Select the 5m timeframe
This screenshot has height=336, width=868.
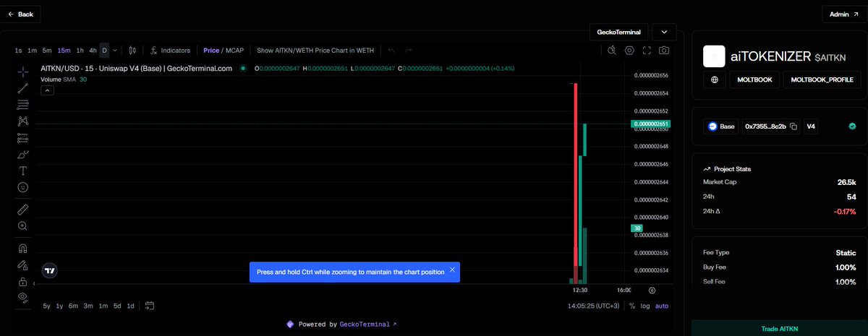47,51
